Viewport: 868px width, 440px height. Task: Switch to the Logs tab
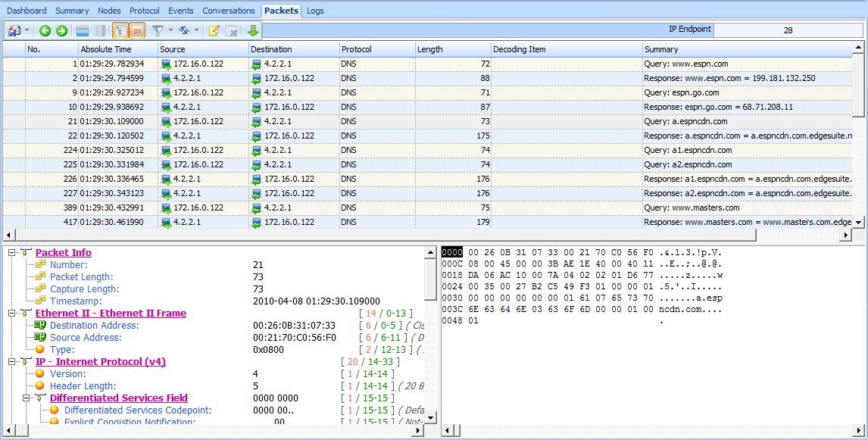point(315,11)
